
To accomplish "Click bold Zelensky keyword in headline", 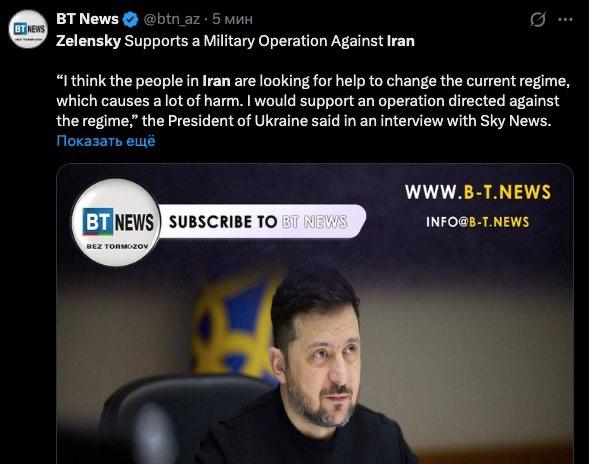I will pyautogui.click(x=88, y=41).
